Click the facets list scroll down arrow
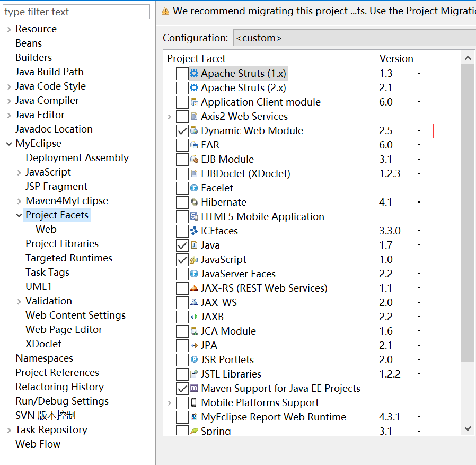This screenshot has height=465, width=476. point(468,428)
